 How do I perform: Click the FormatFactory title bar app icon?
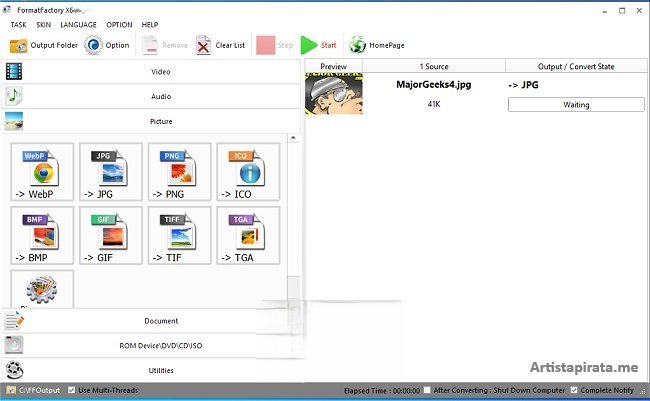7,10
